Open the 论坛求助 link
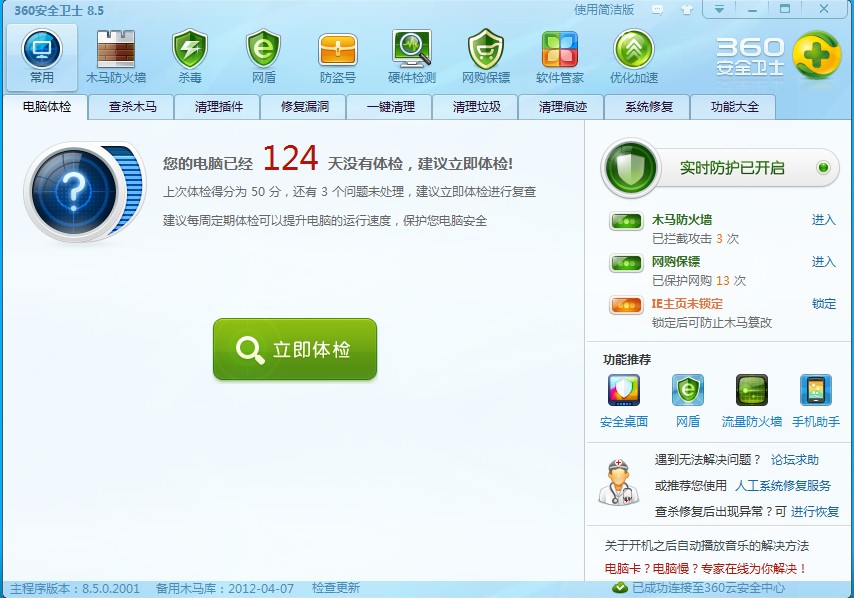The width and height of the screenshot is (854, 598). coord(795,460)
